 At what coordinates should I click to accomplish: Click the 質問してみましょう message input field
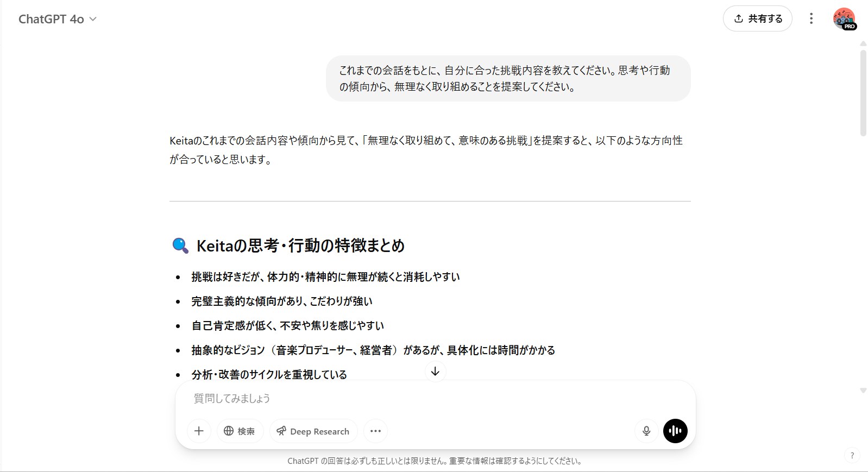[435, 399]
